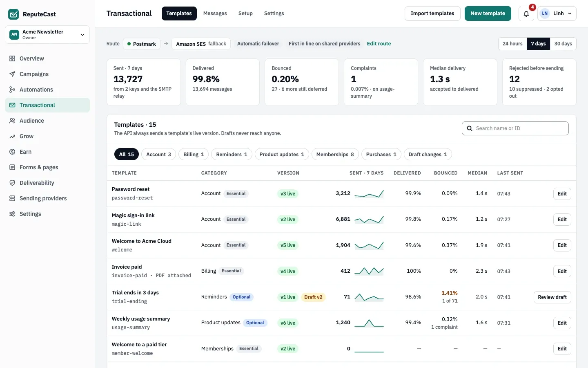Filter templates by Account category
This screenshot has width=588, height=368.
(x=159, y=154)
